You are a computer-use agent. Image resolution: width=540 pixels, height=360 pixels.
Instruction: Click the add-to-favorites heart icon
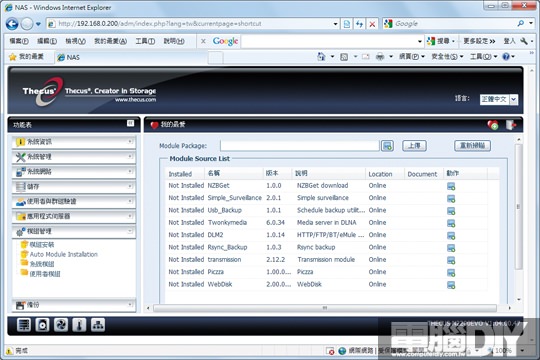pyautogui.click(x=493, y=125)
